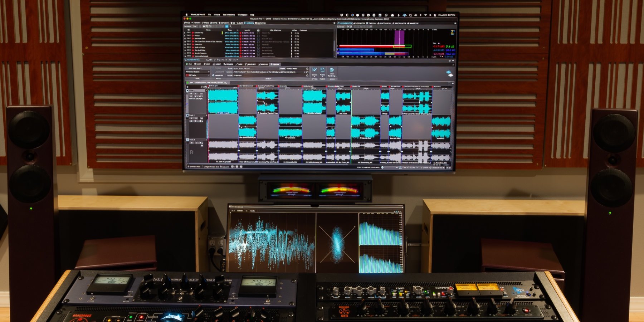Screen dimensions: 644x322
Task: Switch to the Spectroscope meter tab
Action: [385, 23]
